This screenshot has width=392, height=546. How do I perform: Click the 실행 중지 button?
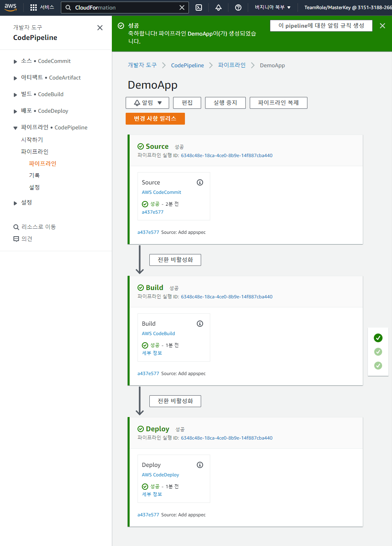point(225,103)
